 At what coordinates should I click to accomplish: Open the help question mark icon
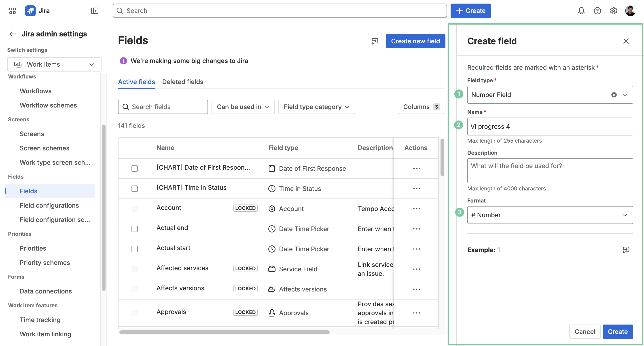tap(597, 11)
